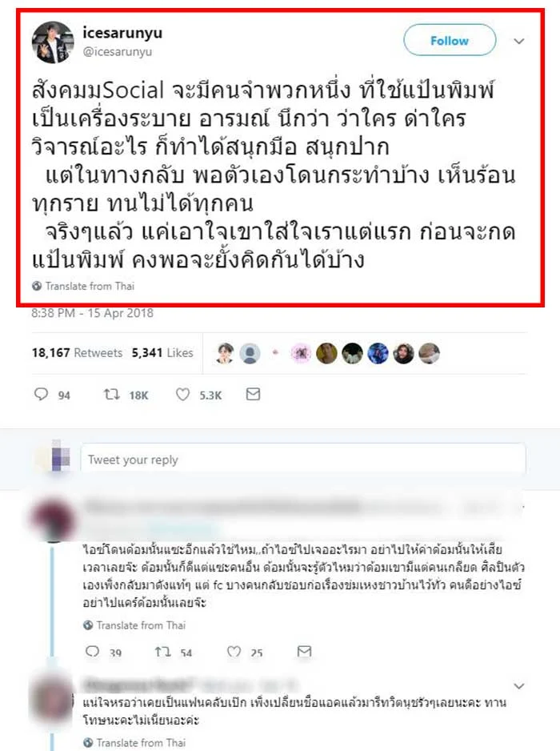Click reply icon on first reply tweet
Screen dimensions: 560x751
pyautogui.click(x=92, y=652)
